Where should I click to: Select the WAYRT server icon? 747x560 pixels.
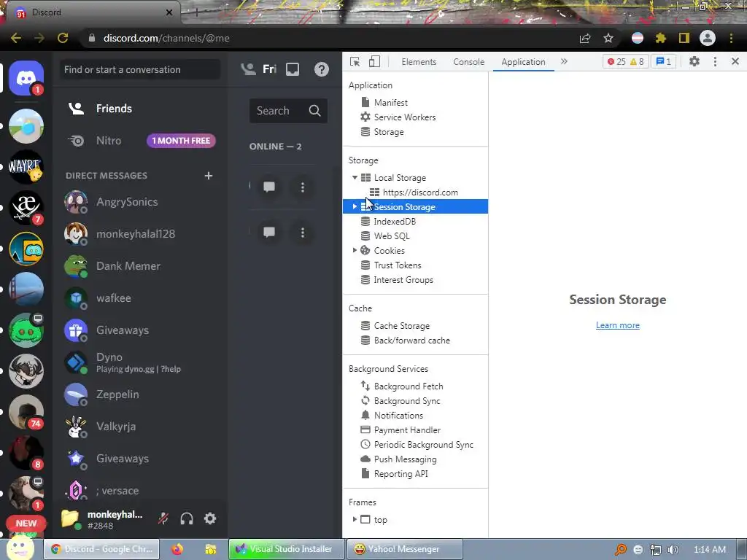coord(26,167)
